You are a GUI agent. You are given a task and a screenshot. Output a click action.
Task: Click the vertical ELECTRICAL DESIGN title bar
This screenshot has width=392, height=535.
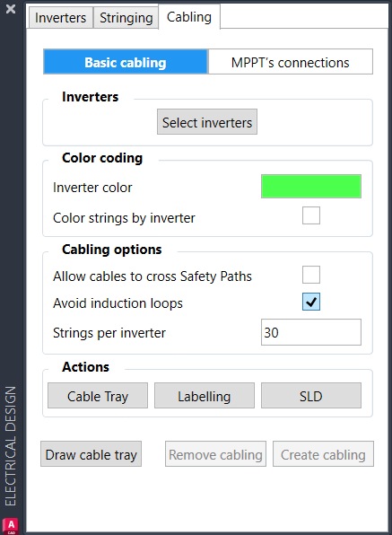point(11,446)
